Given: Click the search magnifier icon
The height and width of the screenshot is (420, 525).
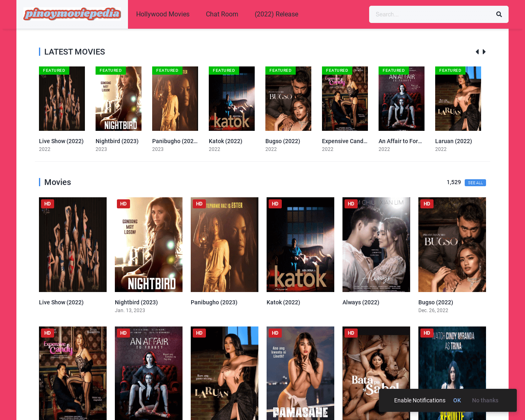Looking at the screenshot, I should click(499, 14).
